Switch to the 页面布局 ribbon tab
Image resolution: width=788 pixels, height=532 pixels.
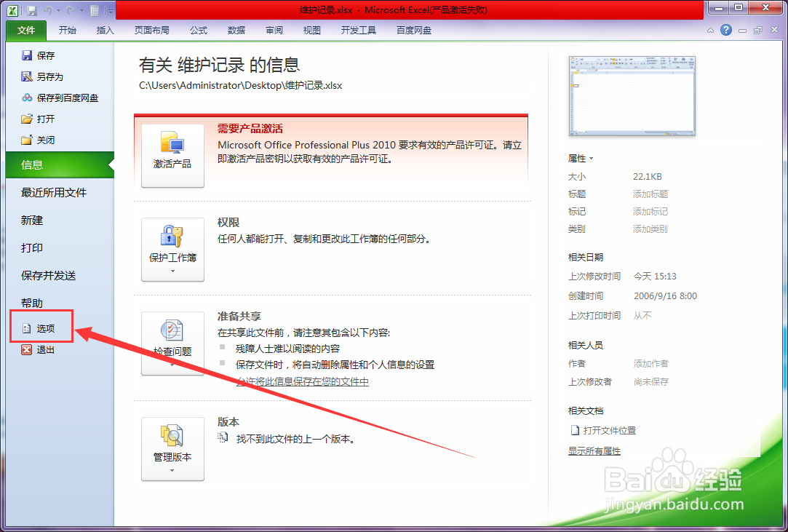tap(152, 30)
